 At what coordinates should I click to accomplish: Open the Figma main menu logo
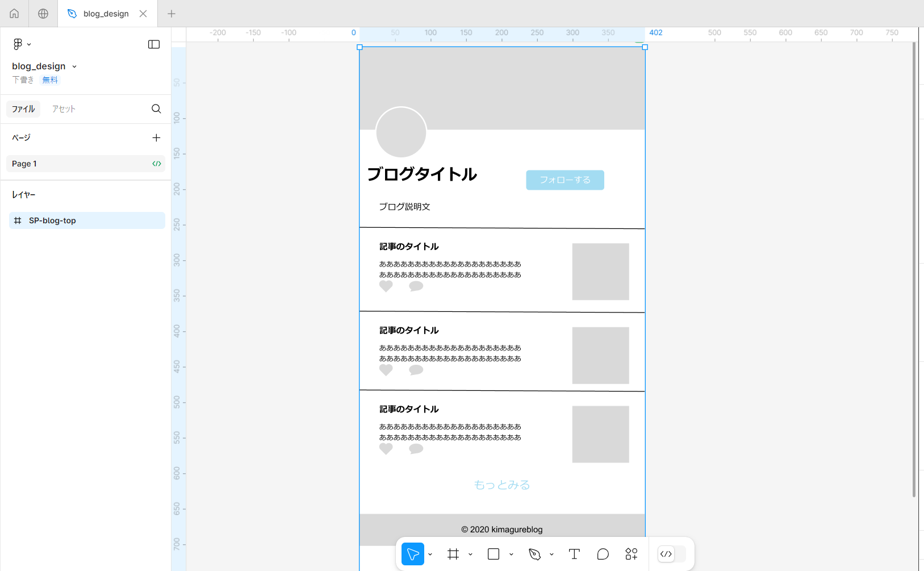tap(18, 44)
